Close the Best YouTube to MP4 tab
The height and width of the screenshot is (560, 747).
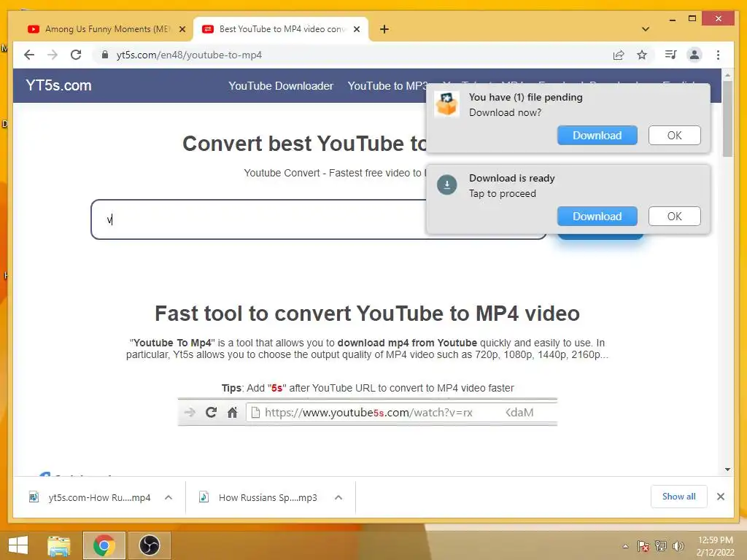tap(356, 29)
